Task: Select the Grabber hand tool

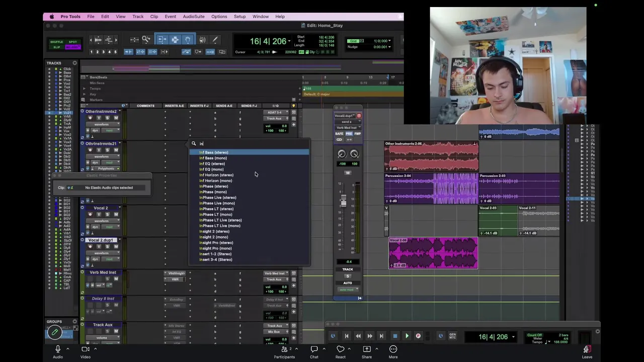Action: (187, 40)
